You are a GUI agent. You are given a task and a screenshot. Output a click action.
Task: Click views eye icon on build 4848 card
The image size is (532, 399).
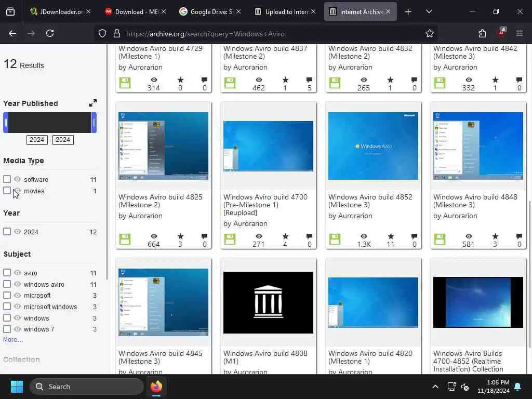469,236
